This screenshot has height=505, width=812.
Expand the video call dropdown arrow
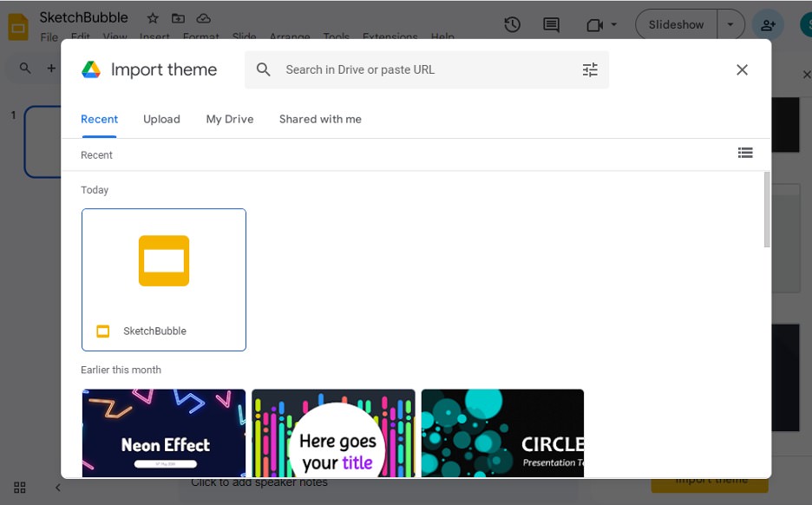(614, 24)
